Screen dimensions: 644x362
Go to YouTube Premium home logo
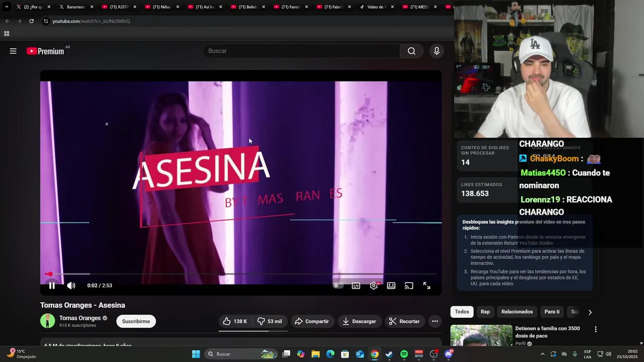[45, 51]
